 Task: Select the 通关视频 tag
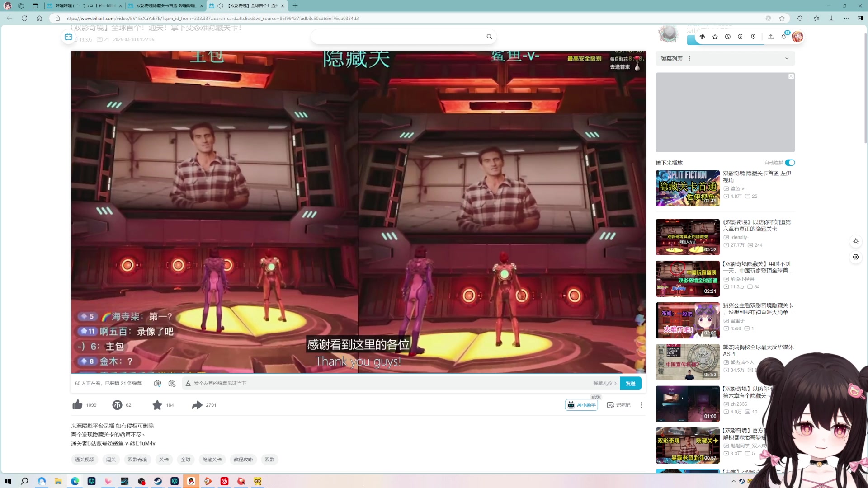85,460
